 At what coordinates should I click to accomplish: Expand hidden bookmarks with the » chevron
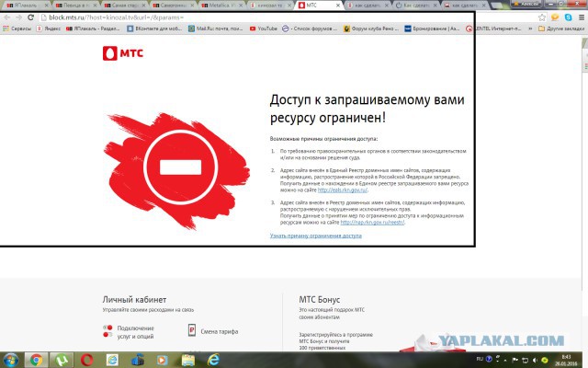click(x=530, y=29)
